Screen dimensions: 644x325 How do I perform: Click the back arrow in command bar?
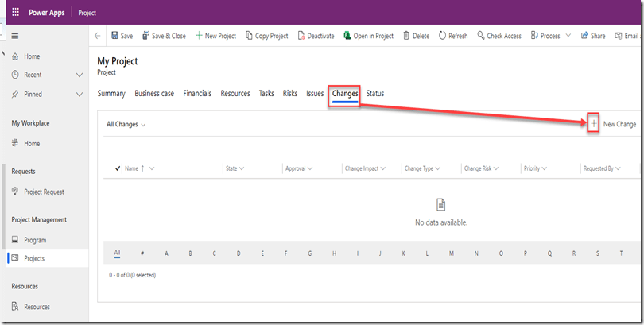[97, 36]
